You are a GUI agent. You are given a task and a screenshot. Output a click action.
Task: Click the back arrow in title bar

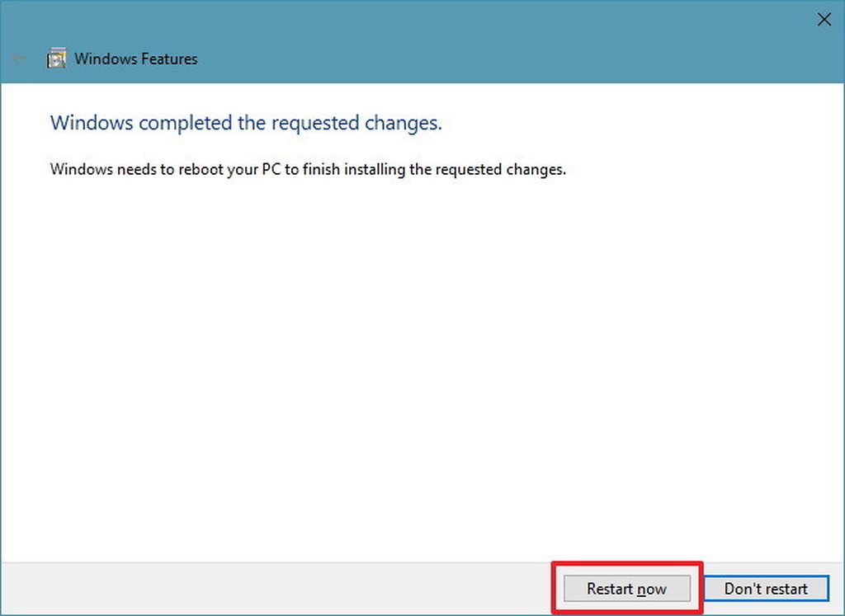point(20,59)
